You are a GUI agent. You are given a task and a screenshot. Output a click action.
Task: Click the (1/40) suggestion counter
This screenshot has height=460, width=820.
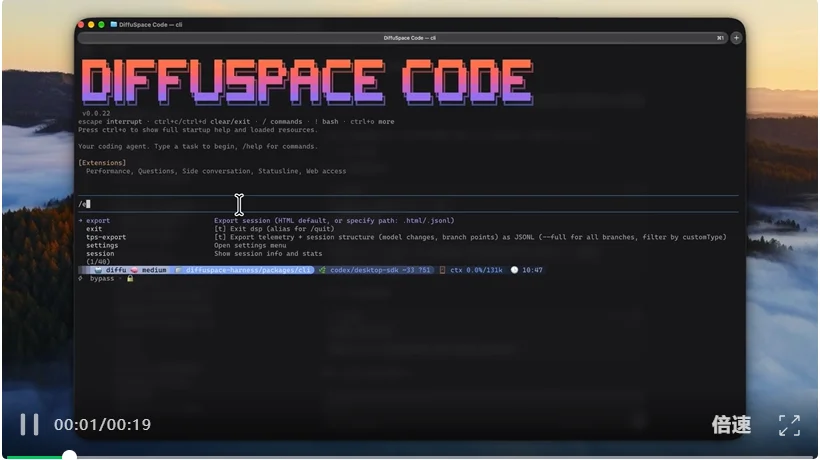(x=98, y=262)
